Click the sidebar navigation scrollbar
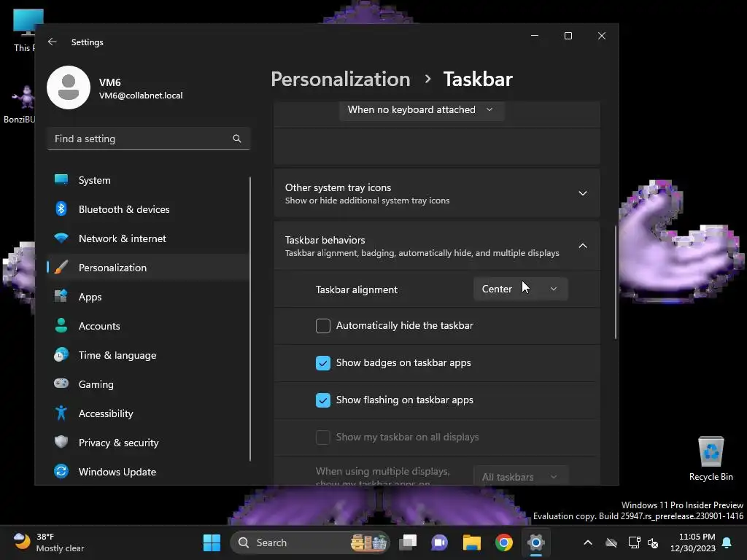The image size is (747, 560). pos(249,319)
